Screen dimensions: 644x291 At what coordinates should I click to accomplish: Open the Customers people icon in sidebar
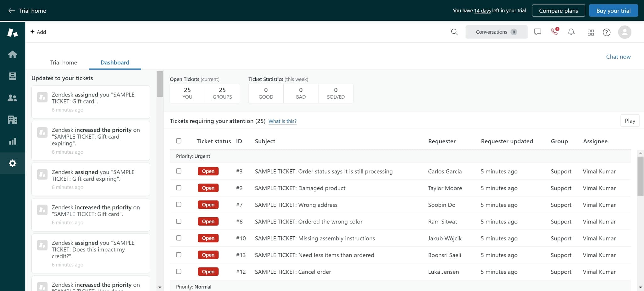(13, 98)
